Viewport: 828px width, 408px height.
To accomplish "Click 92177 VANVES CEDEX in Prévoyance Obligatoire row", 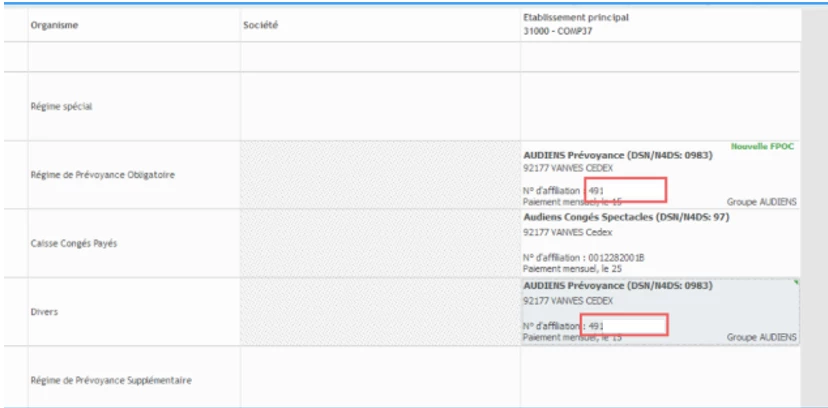I will [x=568, y=168].
